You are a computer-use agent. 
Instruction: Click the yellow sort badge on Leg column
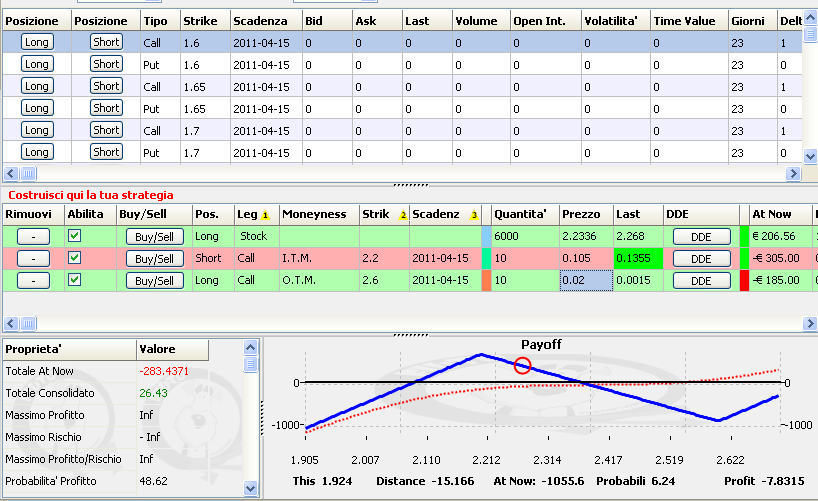pos(265,215)
